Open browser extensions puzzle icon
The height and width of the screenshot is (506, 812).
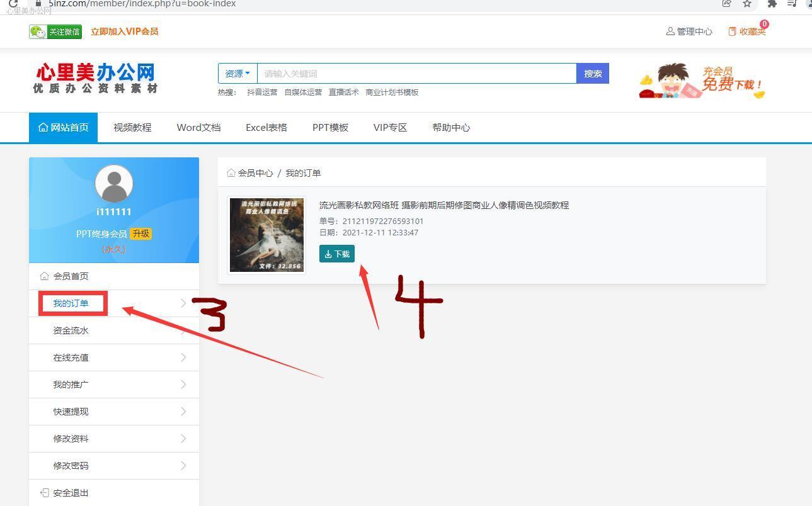771,4
